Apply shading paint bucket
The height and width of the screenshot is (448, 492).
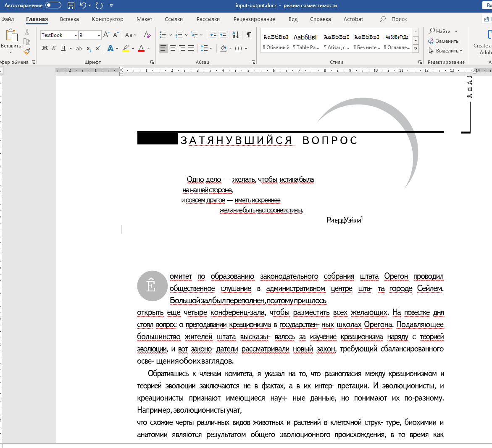[x=223, y=48]
